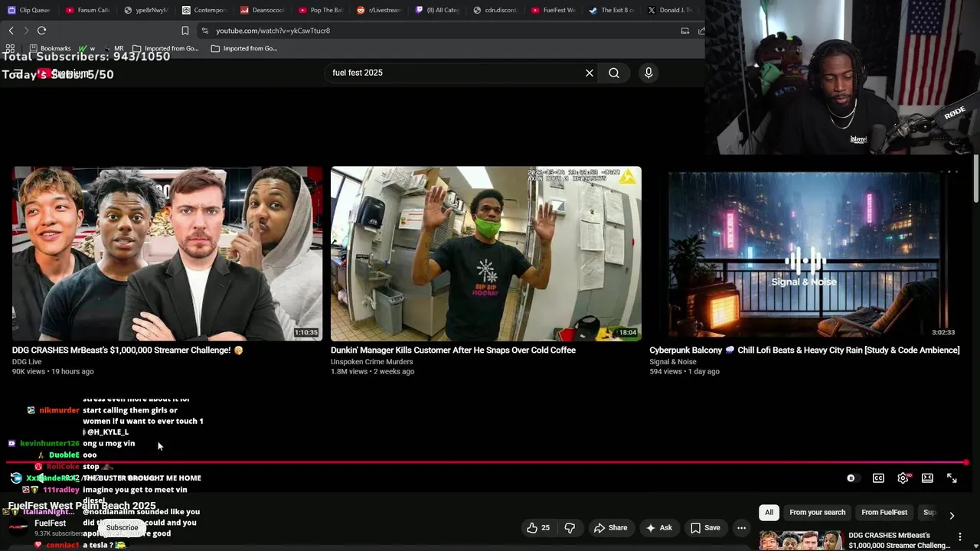The width and height of the screenshot is (980, 551).
Task: Like the video with thumbs up
Action: tap(539, 527)
